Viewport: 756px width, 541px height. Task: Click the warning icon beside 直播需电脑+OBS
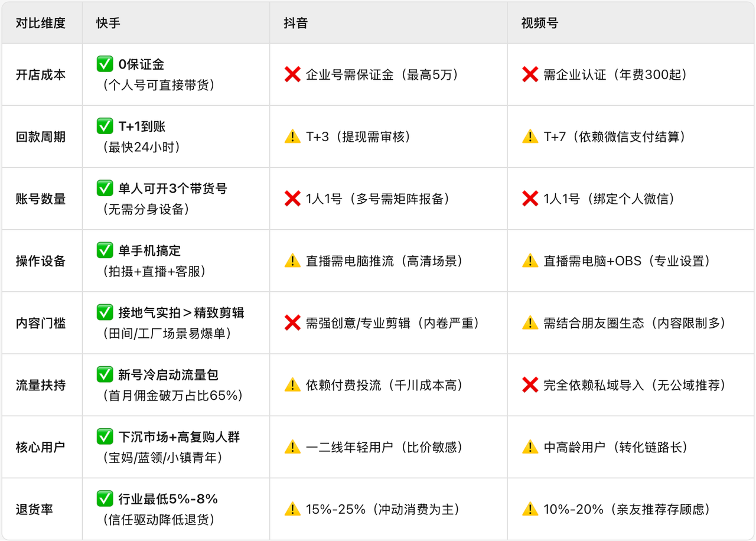pyautogui.click(x=530, y=261)
